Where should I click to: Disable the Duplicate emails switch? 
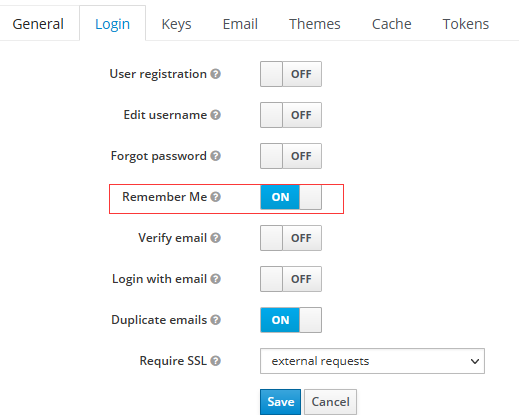coord(291,320)
